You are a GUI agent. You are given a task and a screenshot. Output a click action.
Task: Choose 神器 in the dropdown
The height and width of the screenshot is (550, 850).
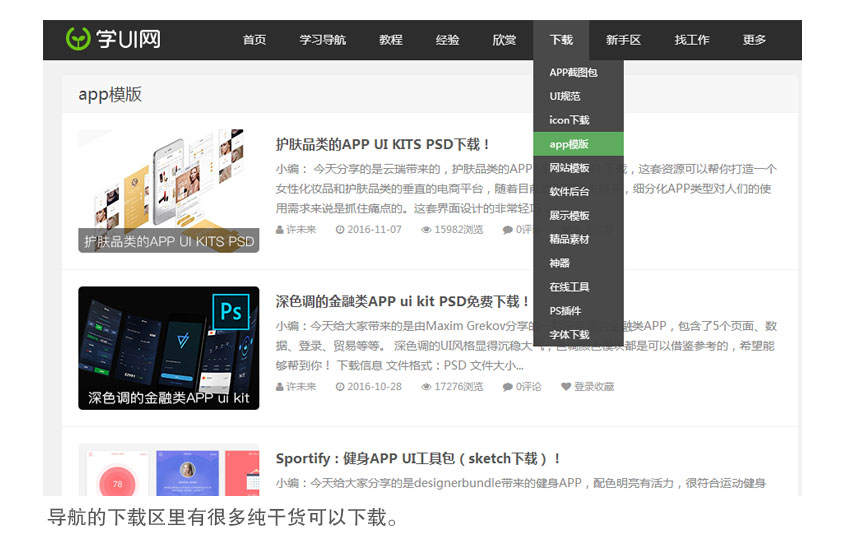point(578,263)
